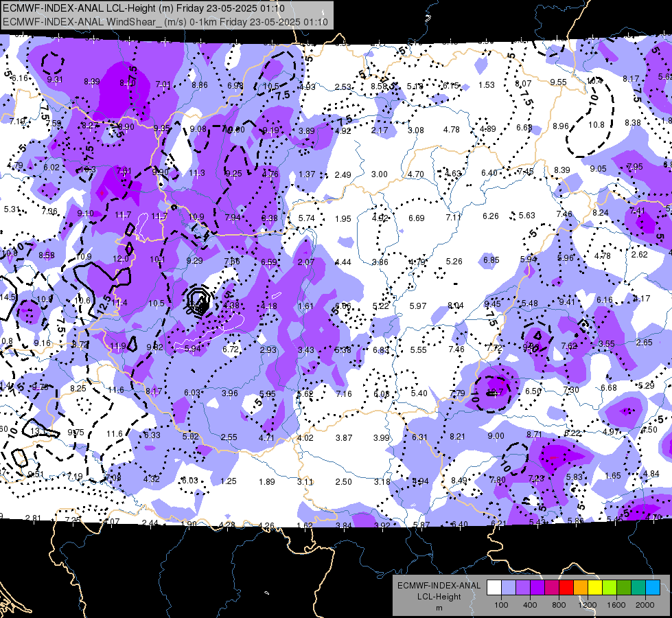The image size is (672, 618).
Task: Click the wind shear value '1.65'
Action: coord(613,476)
